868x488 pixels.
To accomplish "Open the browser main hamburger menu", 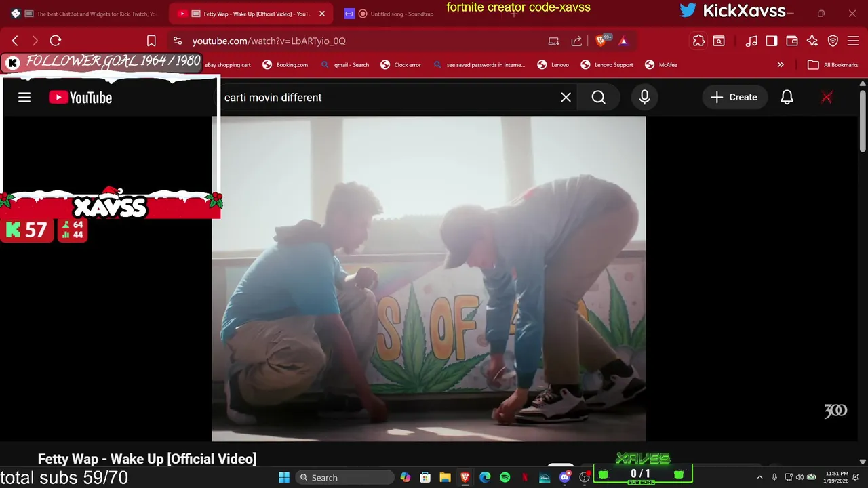I will pos(853,41).
